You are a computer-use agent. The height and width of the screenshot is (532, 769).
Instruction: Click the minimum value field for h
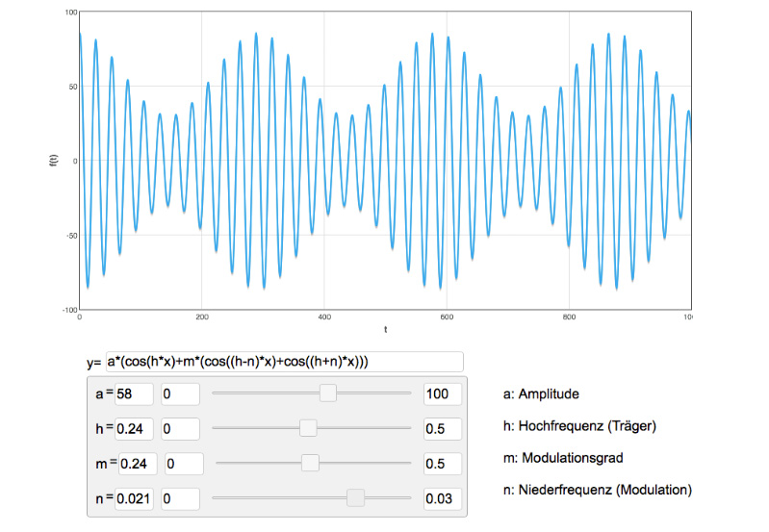pyautogui.click(x=180, y=428)
